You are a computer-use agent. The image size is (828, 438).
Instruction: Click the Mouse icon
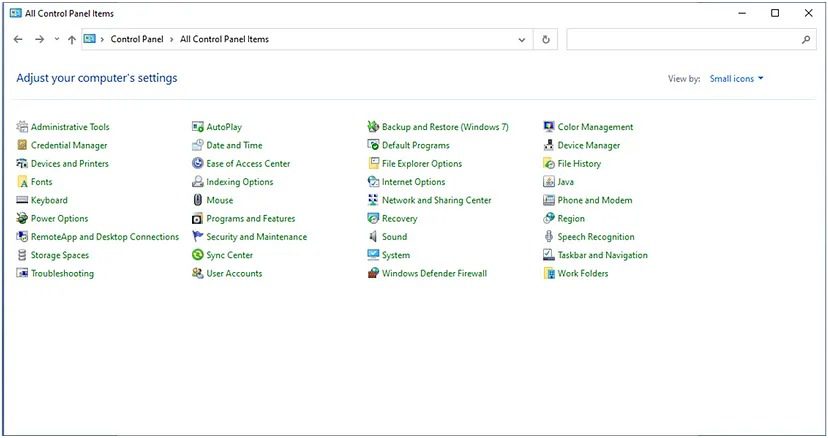click(x=197, y=200)
